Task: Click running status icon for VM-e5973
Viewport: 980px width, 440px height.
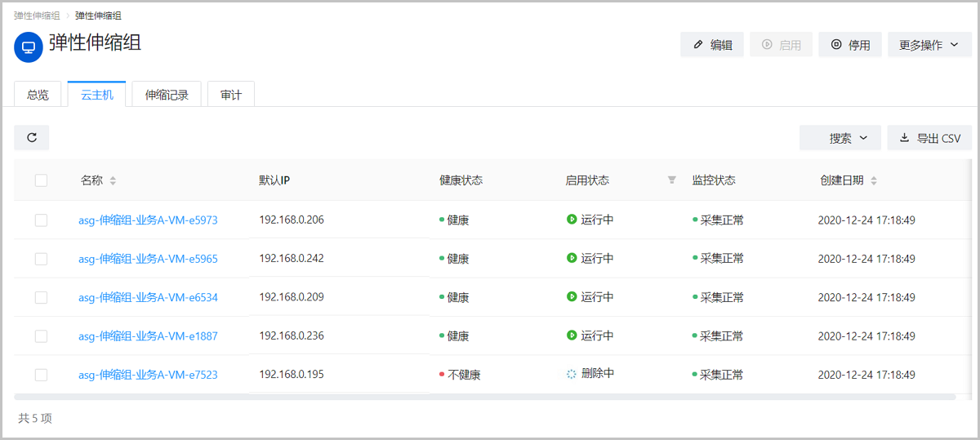Action: (572, 220)
